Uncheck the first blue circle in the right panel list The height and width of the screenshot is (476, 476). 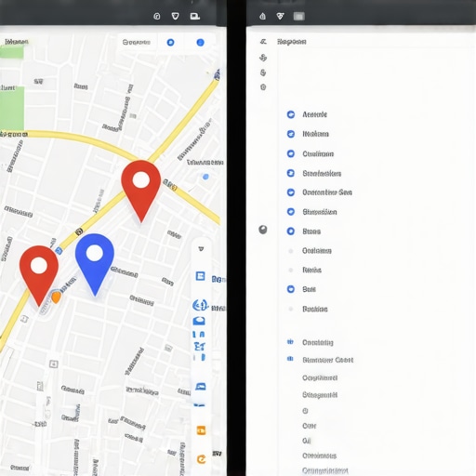[x=291, y=114]
